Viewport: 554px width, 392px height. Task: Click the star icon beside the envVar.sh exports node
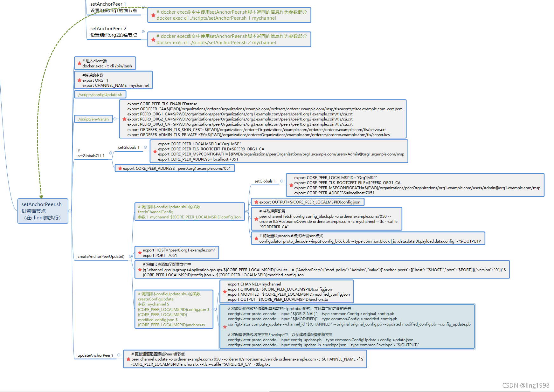click(x=124, y=119)
